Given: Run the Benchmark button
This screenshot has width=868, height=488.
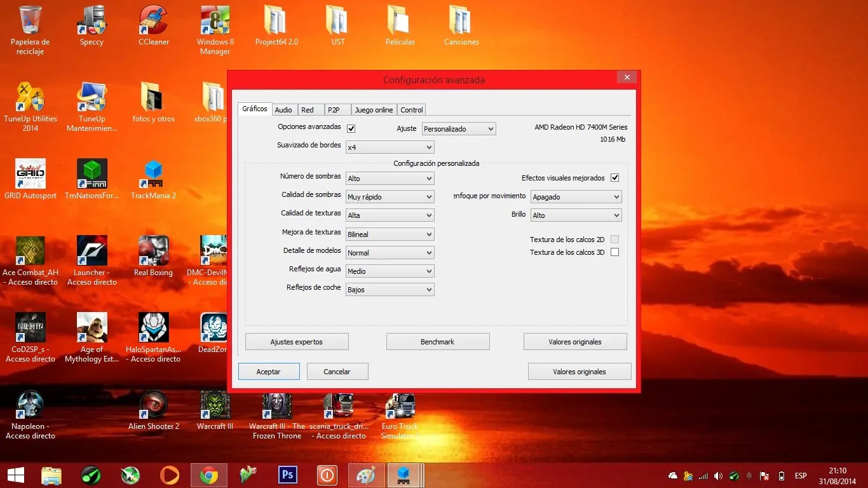Looking at the screenshot, I should [x=438, y=342].
